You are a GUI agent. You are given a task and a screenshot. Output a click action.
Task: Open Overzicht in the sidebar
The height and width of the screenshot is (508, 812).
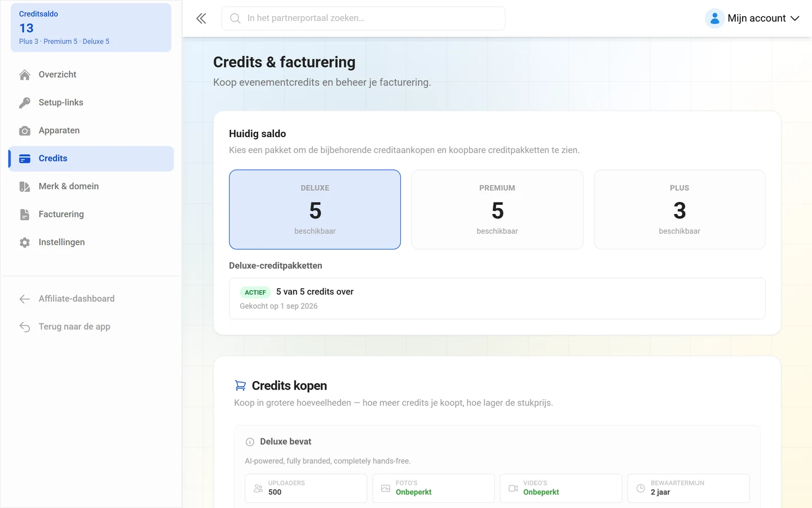pyautogui.click(x=91, y=75)
